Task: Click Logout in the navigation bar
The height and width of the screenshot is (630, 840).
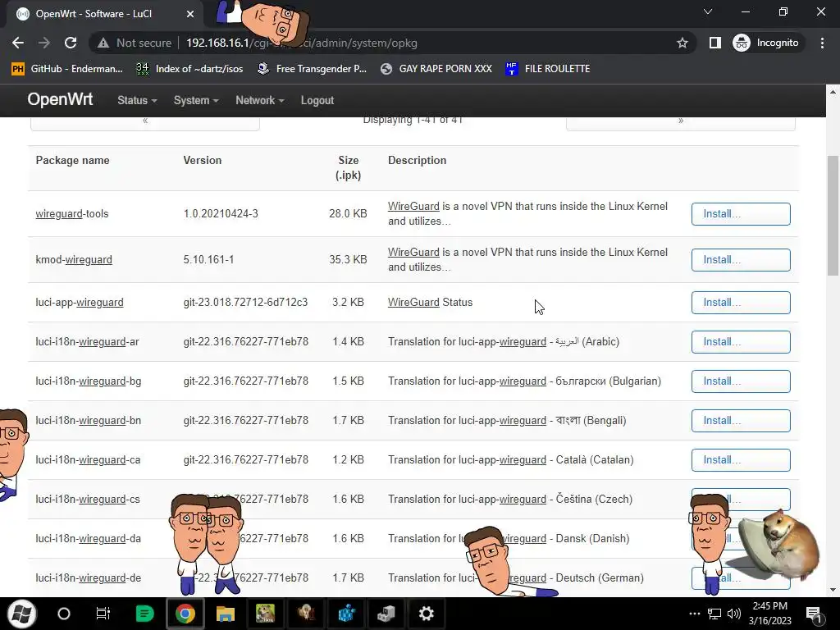Action: pos(317,100)
